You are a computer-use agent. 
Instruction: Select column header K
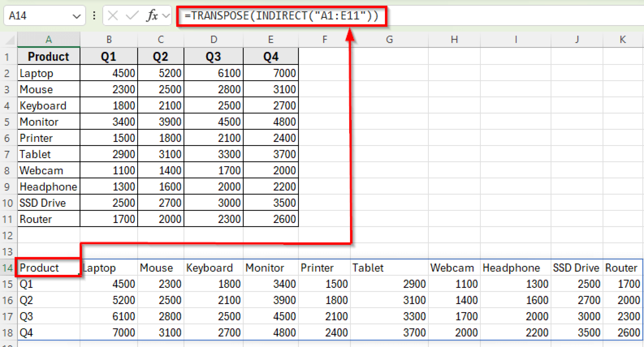tap(623, 39)
